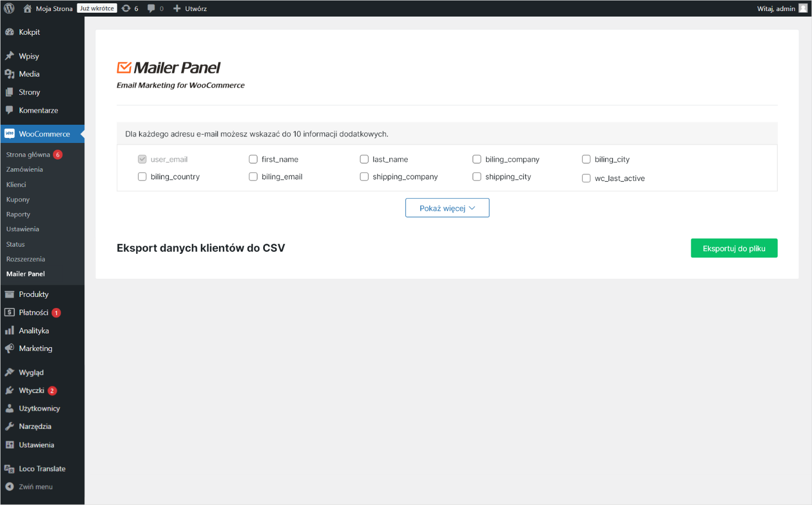Screen dimensions: 812x505
Task: Click the Produkty box icon
Action: pos(9,294)
